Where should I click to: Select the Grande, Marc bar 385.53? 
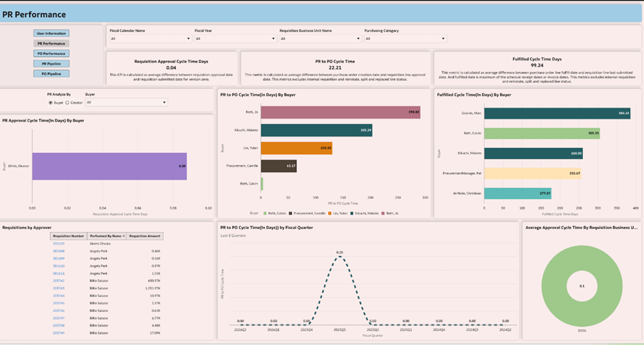(557, 113)
